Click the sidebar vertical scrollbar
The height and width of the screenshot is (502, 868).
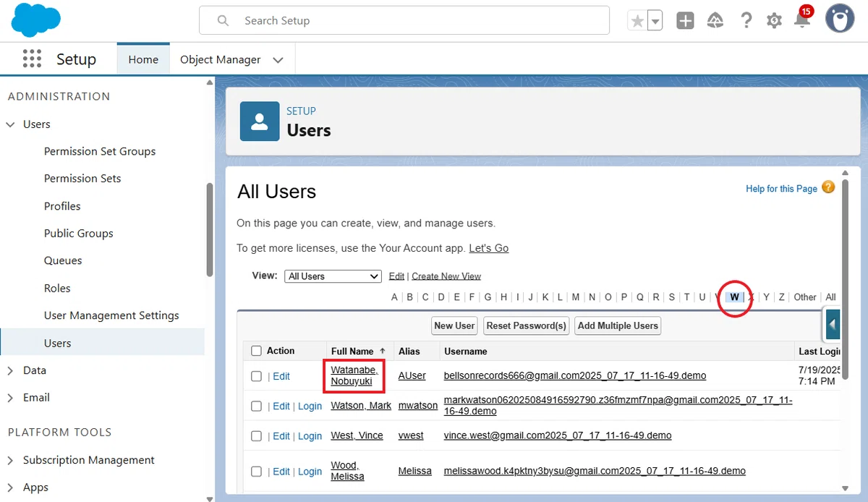tap(210, 229)
